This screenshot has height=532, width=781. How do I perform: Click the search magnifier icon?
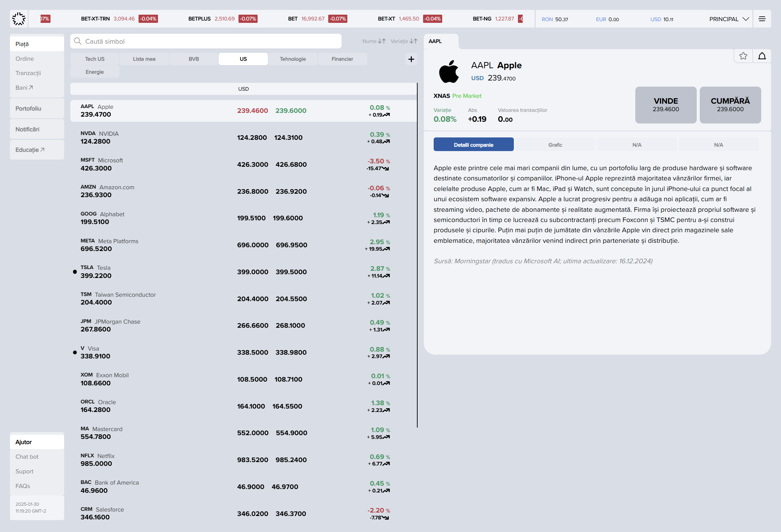tap(78, 41)
